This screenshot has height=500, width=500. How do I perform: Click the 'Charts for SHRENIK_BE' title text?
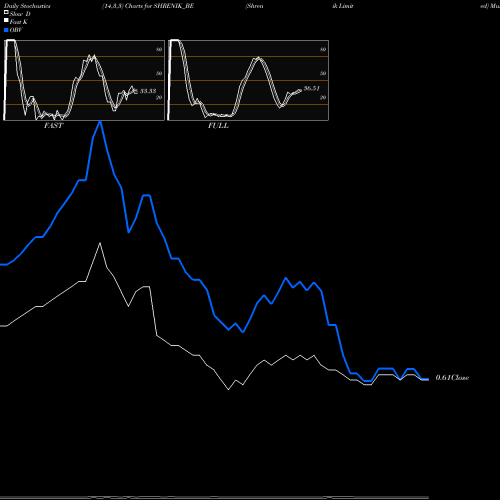tap(159, 6)
